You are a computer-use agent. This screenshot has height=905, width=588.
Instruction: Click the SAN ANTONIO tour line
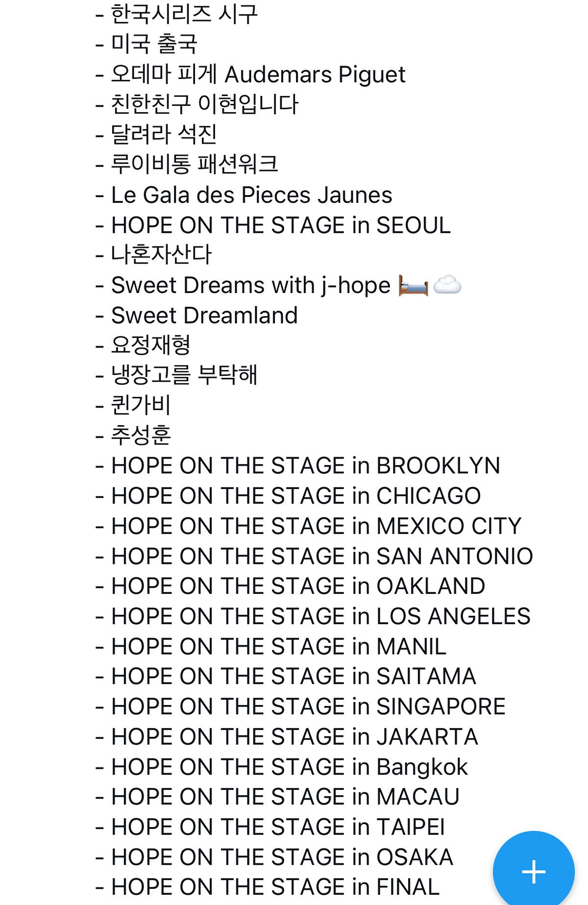click(322, 557)
